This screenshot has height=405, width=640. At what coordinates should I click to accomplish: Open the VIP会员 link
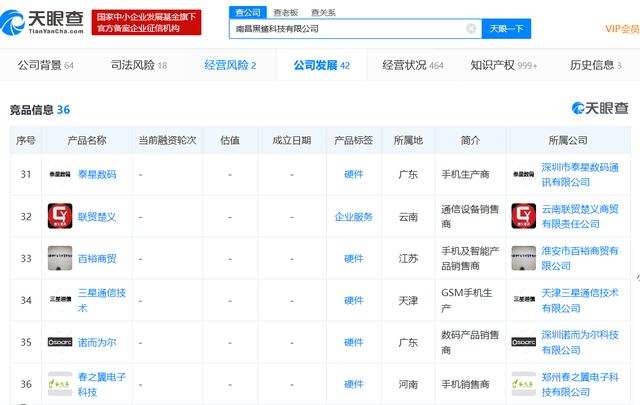tap(622, 29)
